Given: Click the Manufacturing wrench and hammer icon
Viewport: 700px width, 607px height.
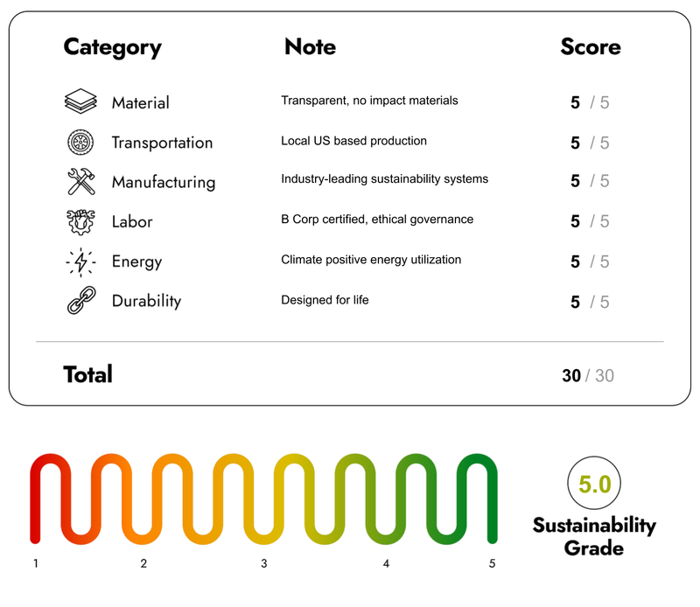Looking at the screenshot, I should tap(80, 181).
